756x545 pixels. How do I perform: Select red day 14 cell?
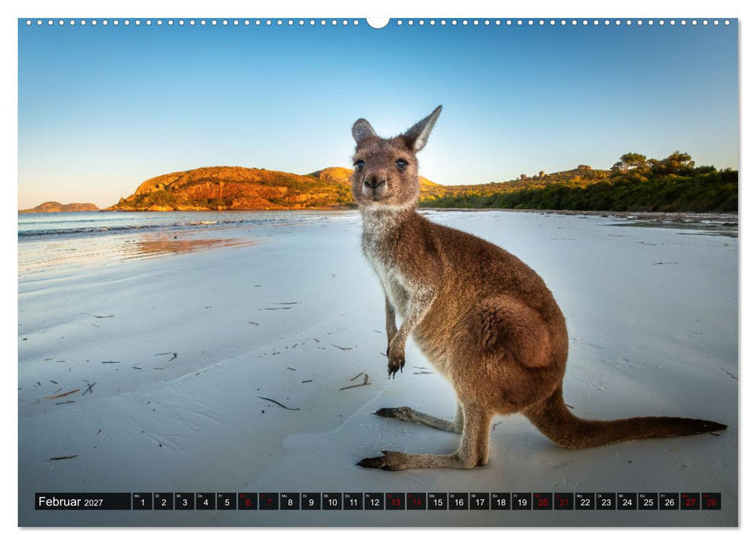point(417,501)
